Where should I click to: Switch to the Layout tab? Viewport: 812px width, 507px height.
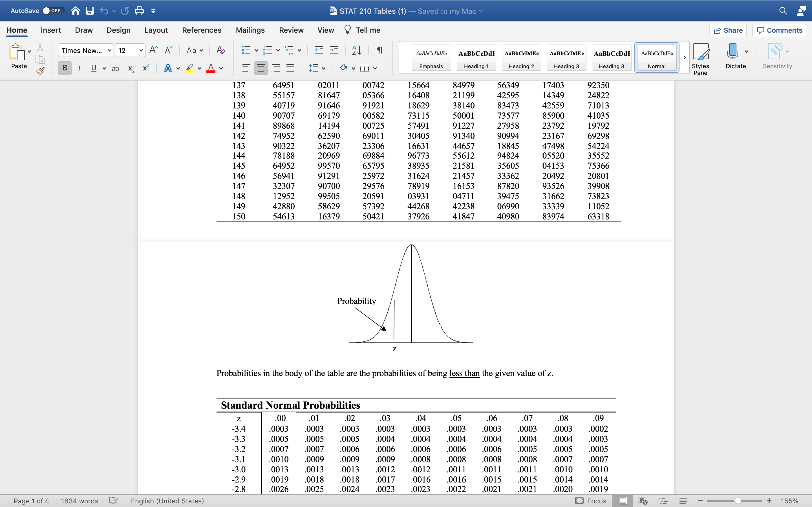156,30
